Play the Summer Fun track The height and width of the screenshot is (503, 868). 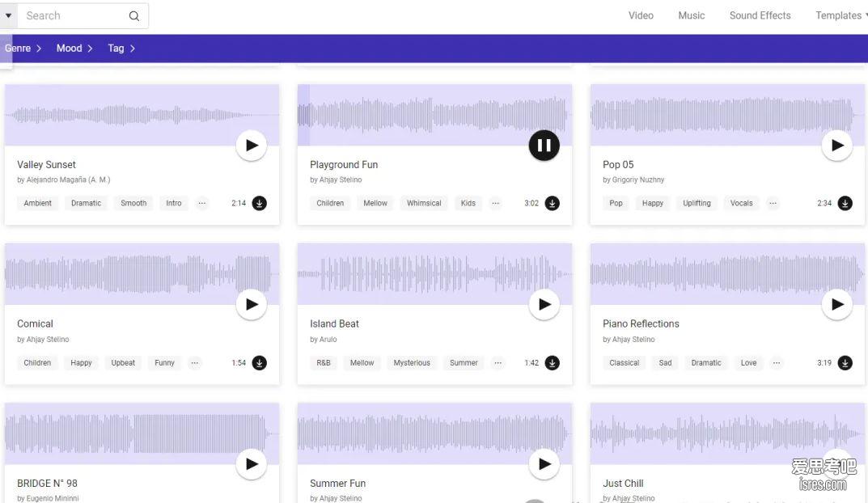click(x=544, y=463)
